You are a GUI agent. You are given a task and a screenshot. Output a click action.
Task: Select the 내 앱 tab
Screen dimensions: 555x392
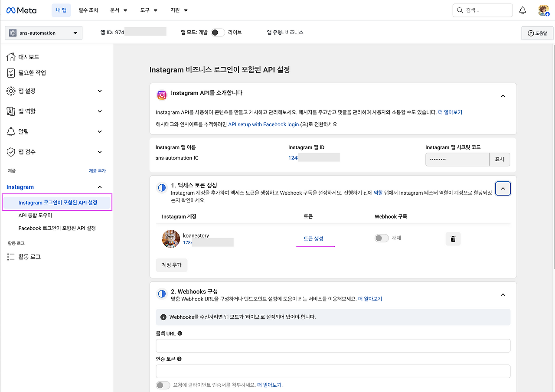tap(61, 10)
